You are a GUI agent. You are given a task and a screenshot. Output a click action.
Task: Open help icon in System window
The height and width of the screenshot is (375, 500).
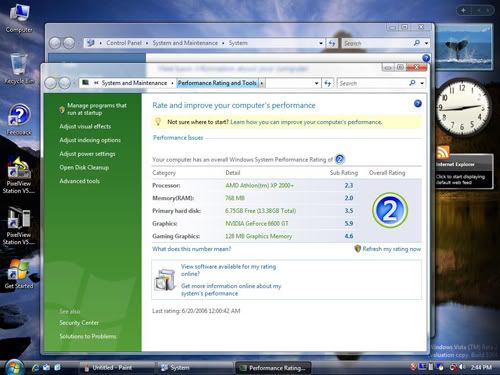coord(426,58)
